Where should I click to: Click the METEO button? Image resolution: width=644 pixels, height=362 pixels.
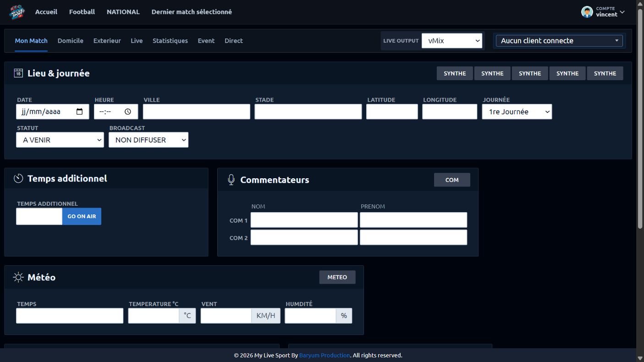pyautogui.click(x=337, y=277)
